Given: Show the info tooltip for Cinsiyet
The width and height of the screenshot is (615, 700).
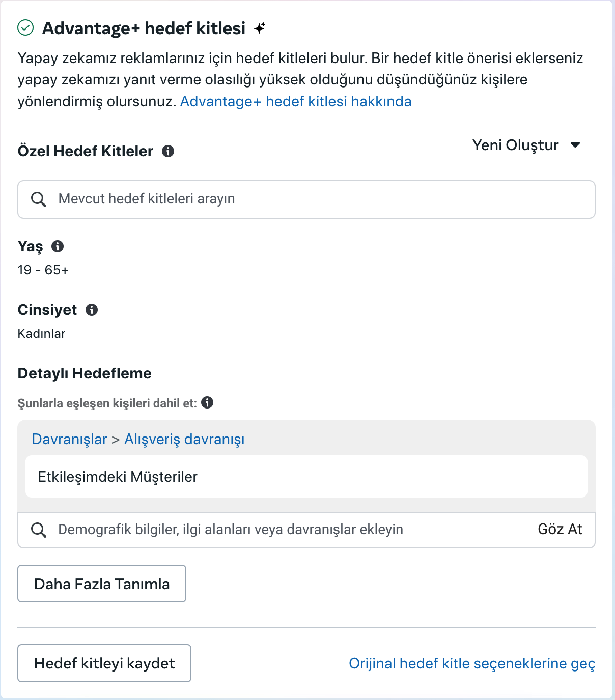Looking at the screenshot, I should pyautogui.click(x=92, y=310).
